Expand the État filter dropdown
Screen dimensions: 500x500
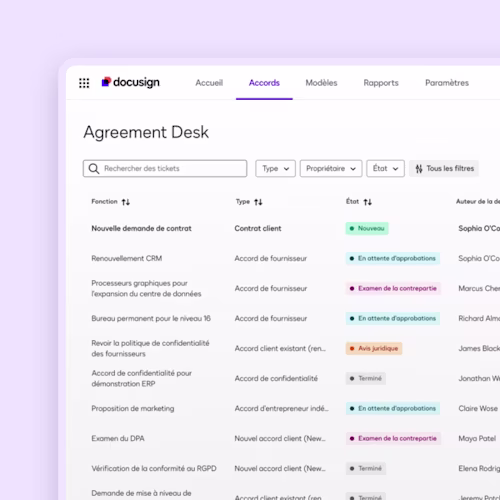(385, 169)
